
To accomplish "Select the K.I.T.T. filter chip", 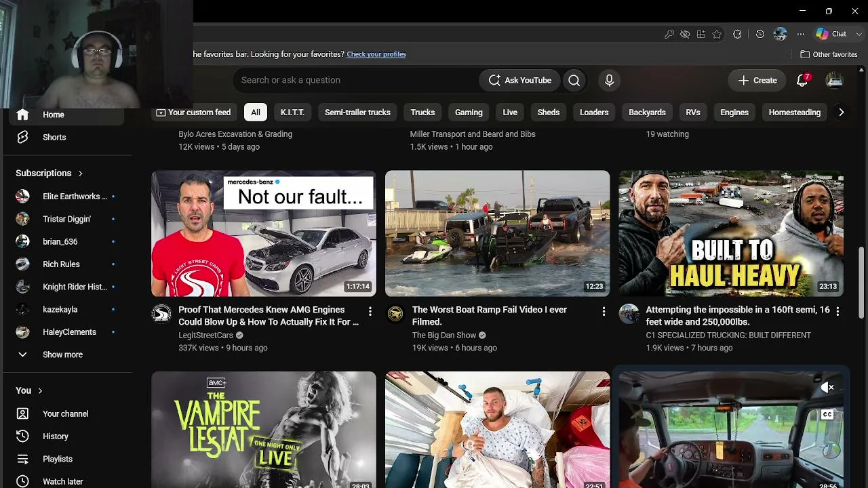I will click(292, 113).
